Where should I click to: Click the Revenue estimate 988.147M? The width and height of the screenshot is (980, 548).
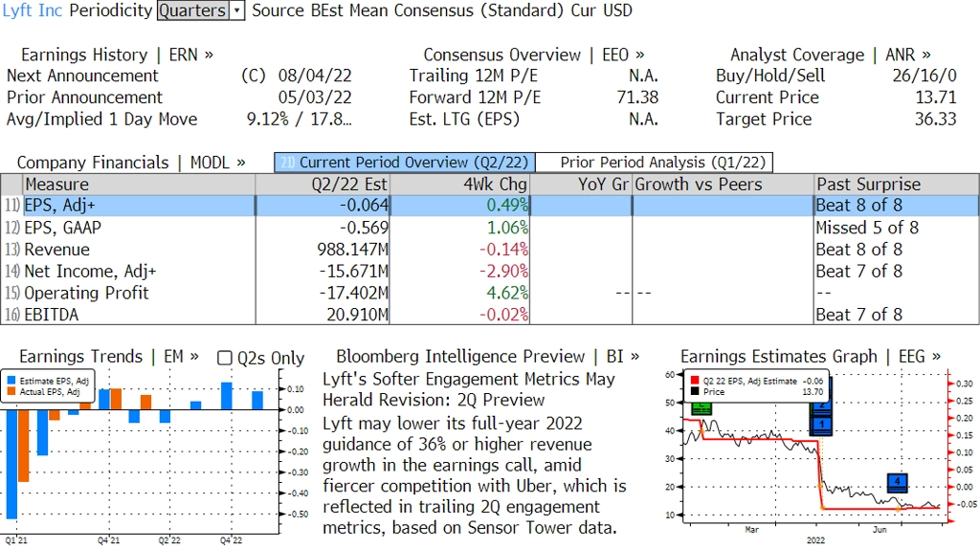pyautogui.click(x=352, y=250)
